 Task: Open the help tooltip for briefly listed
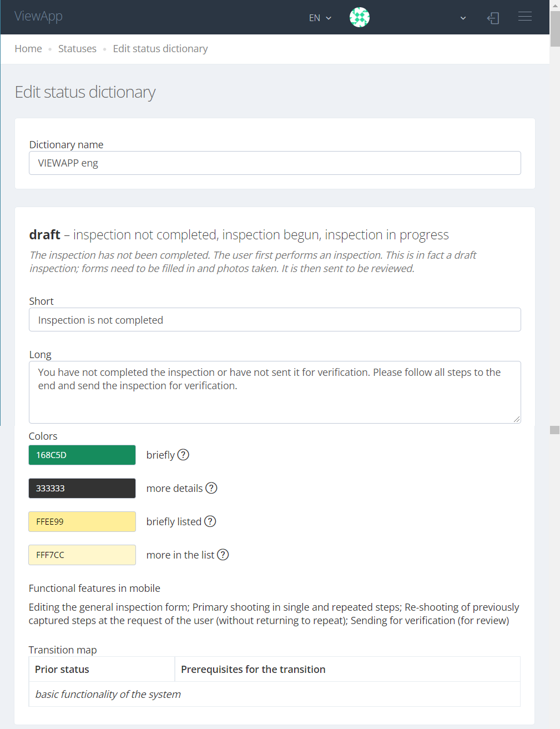[210, 521]
